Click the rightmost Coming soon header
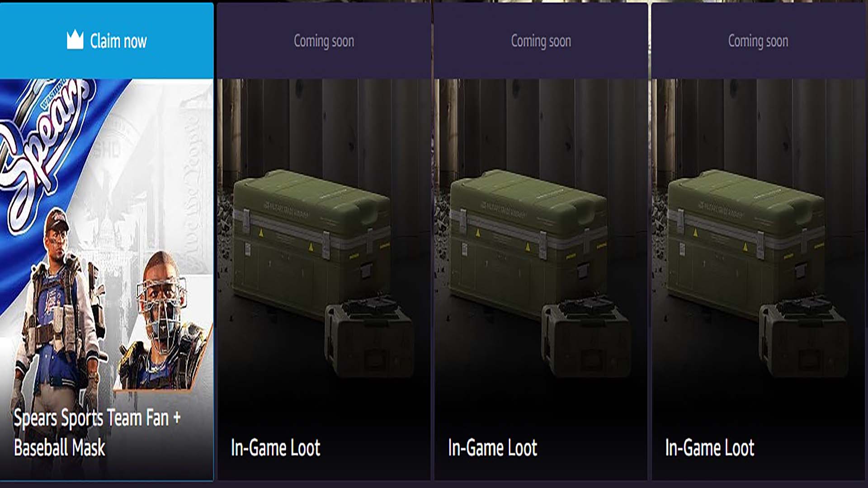The image size is (868, 488). coord(758,41)
